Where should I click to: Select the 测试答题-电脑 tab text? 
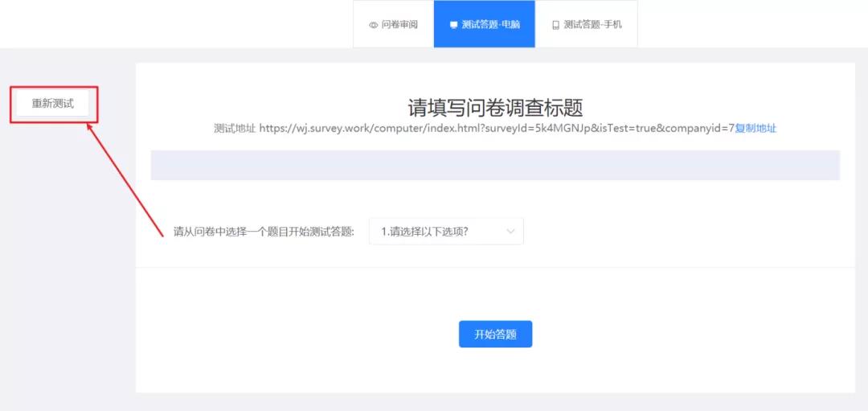click(490, 25)
